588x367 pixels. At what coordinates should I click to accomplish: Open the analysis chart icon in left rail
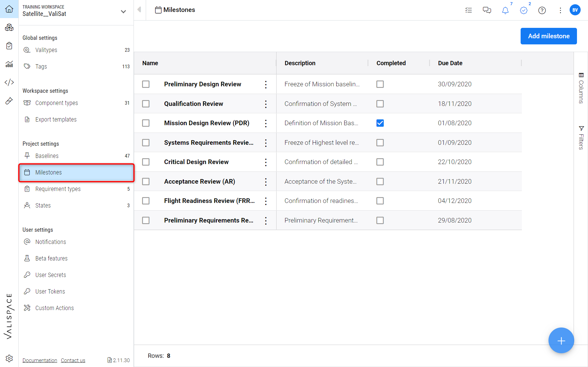tap(9, 64)
